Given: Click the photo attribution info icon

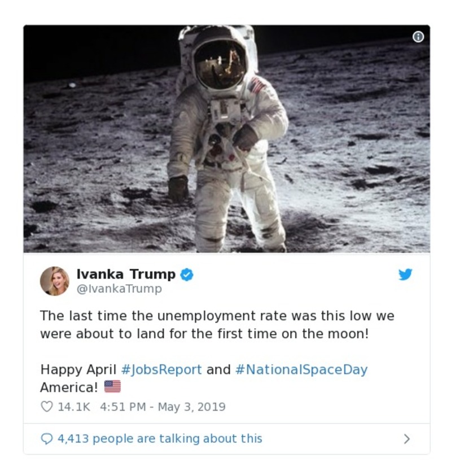Looking at the screenshot, I should point(417,36).
